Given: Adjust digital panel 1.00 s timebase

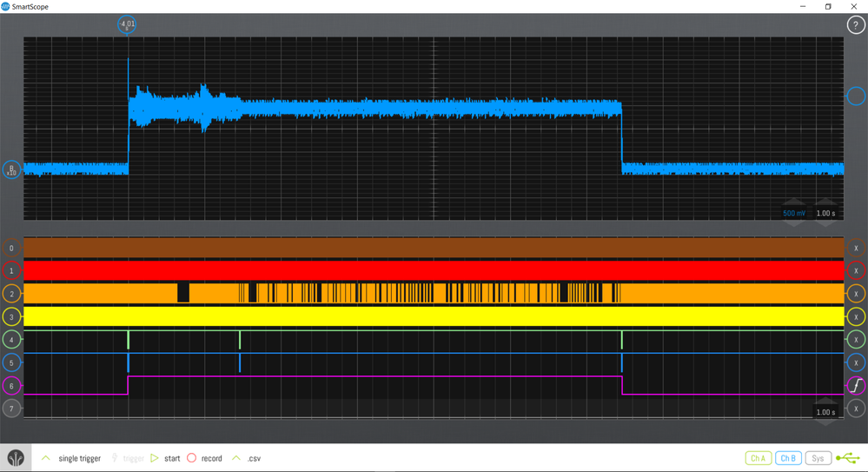Looking at the screenshot, I should click(x=825, y=412).
